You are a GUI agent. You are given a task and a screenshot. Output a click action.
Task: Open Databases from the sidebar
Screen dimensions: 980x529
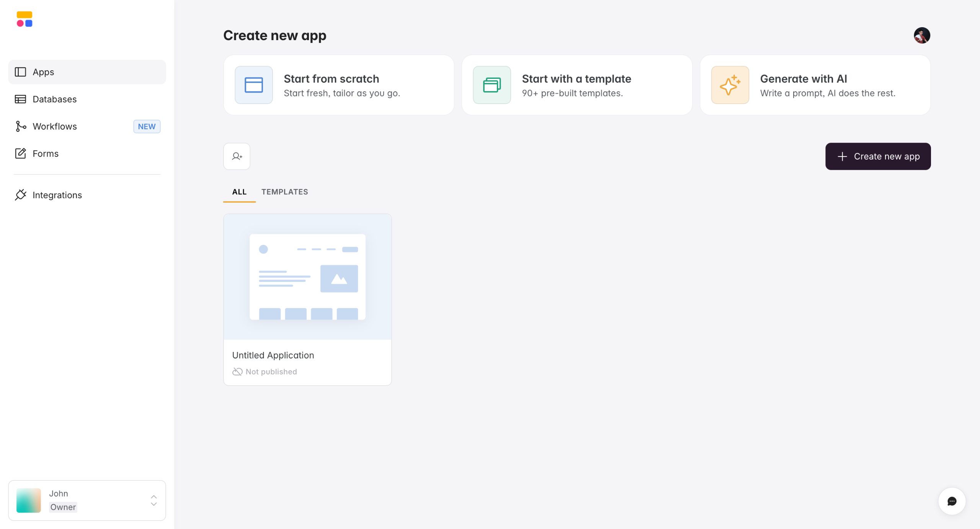54,99
